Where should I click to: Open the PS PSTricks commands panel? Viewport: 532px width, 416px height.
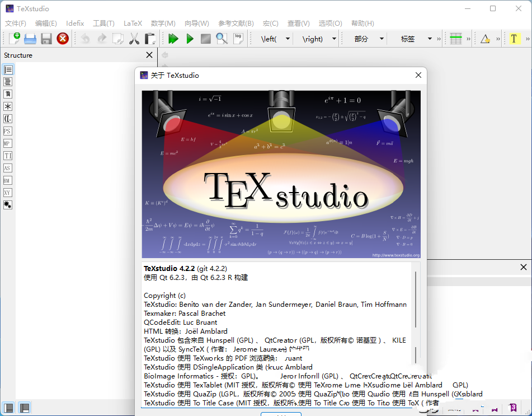pyautogui.click(x=8, y=131)
